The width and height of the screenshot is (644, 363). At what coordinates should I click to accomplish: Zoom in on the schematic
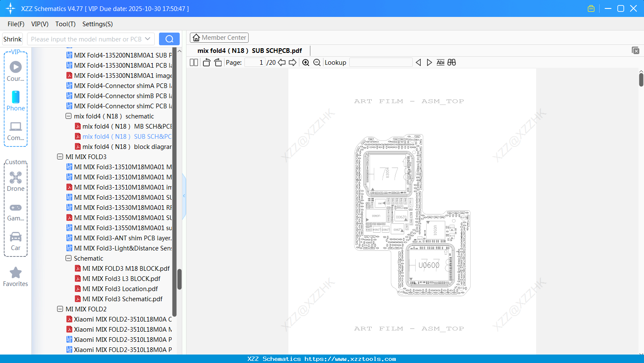(x=306, y=63)
